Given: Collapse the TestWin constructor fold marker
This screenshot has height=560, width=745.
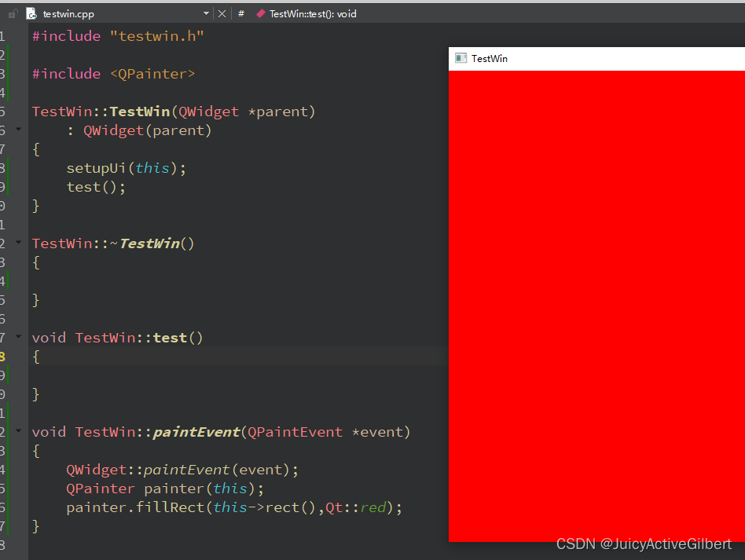Looking at the screenshot, I should pos(19,129).
